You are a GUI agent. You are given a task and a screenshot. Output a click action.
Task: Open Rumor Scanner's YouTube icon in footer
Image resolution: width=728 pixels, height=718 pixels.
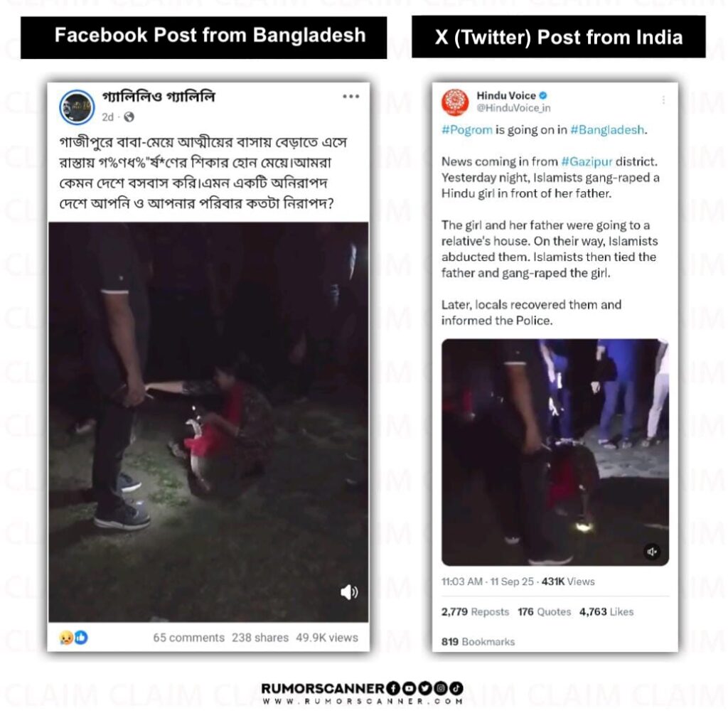click(409, 688)
